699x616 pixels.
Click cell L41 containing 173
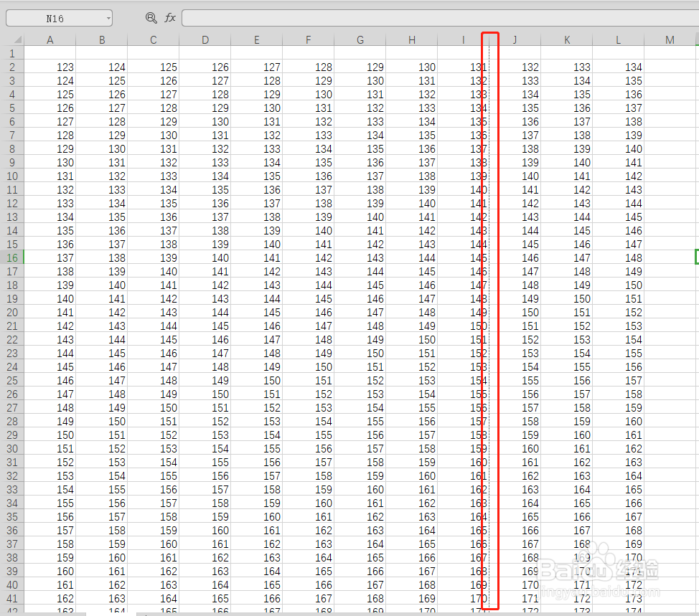point(619,599)
